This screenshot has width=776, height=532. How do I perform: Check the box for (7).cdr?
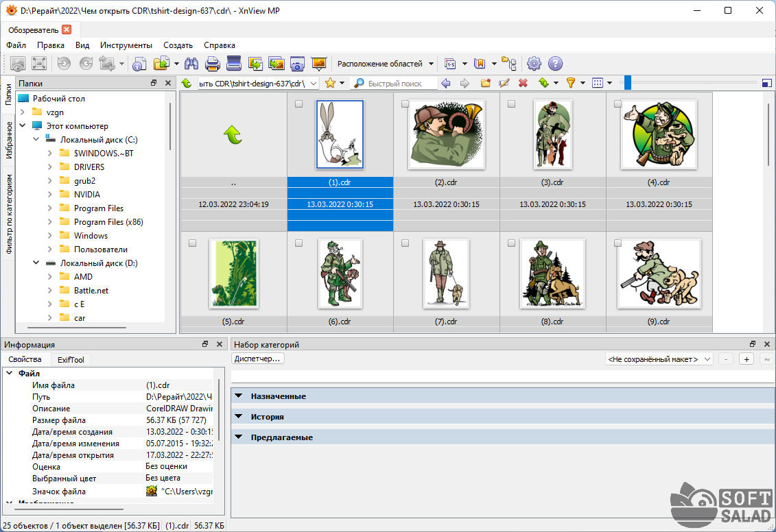point(405,243)
